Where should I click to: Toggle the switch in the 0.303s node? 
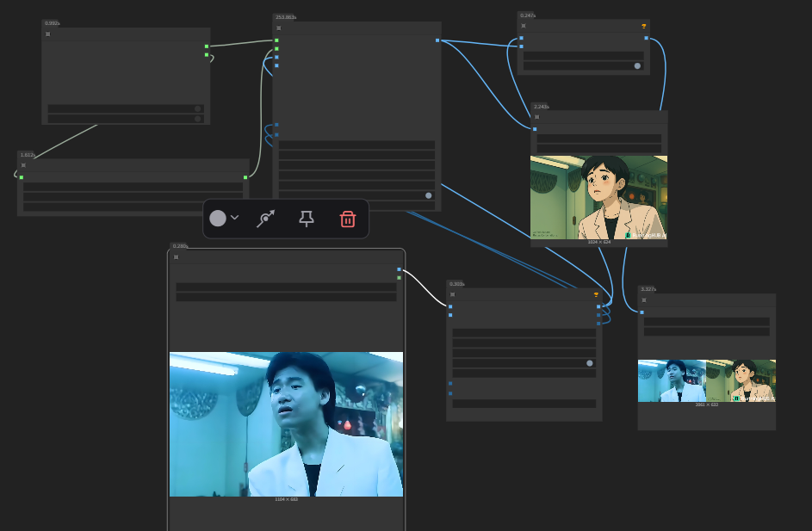point(589,363)
